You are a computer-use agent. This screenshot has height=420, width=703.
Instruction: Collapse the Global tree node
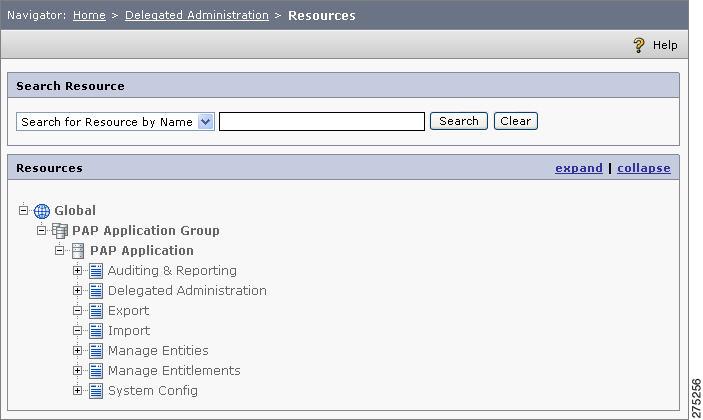click(x=23, y=210)
